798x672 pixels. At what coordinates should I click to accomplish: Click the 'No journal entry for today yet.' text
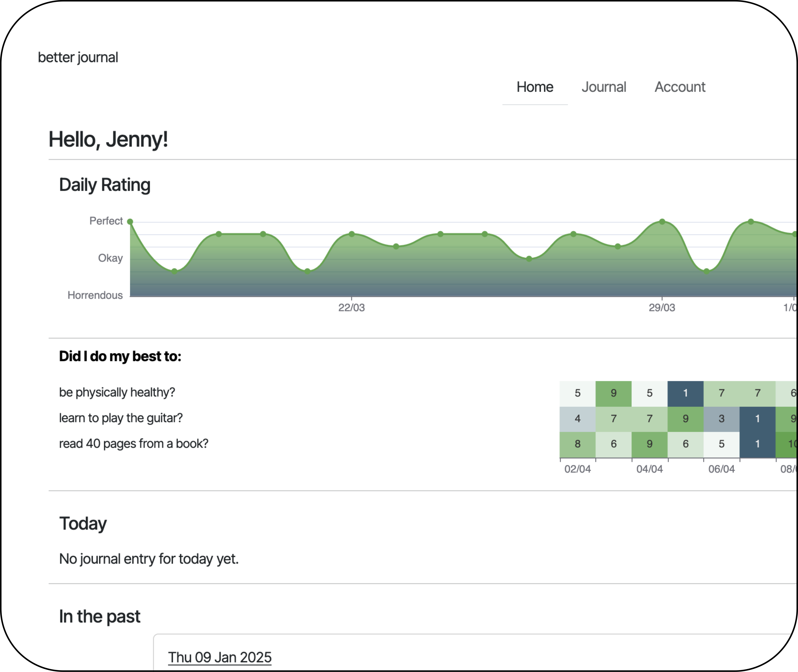[149, 559]
